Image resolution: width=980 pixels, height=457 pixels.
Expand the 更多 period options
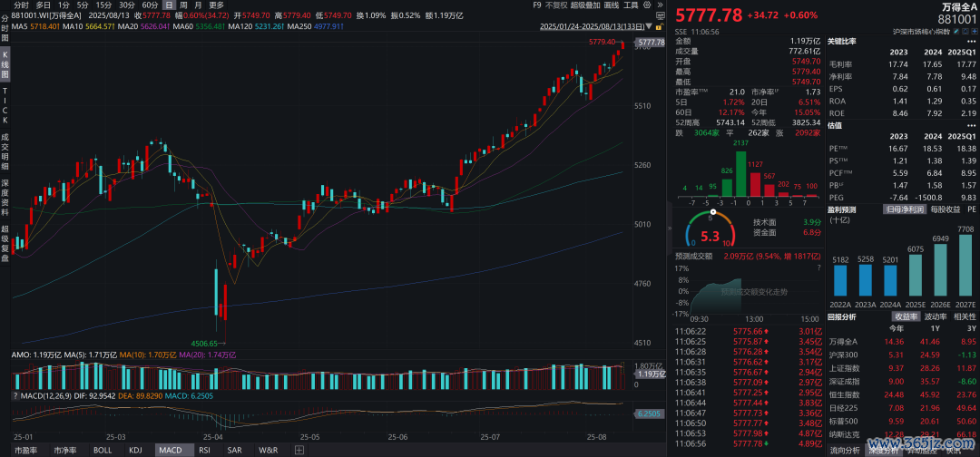[216, 5]
